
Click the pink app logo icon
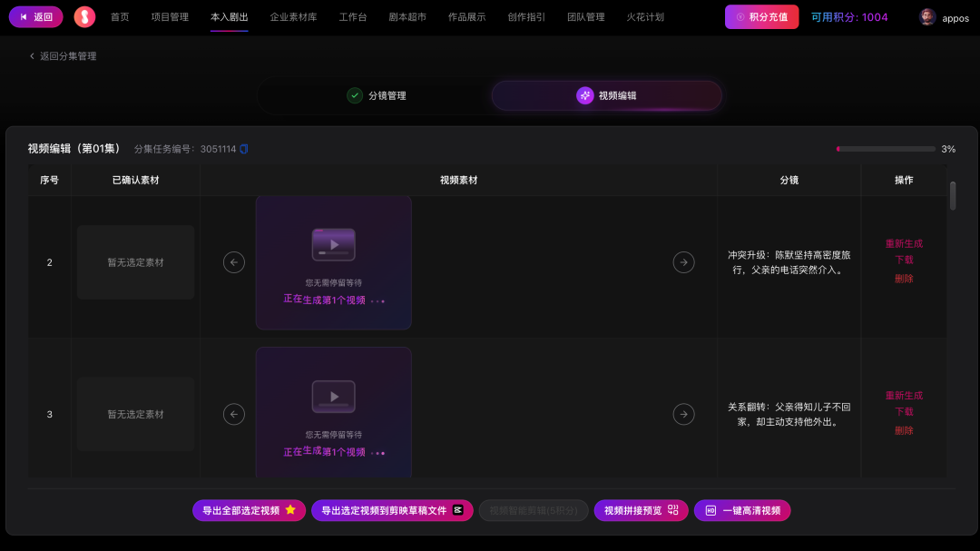pos(84,17)
